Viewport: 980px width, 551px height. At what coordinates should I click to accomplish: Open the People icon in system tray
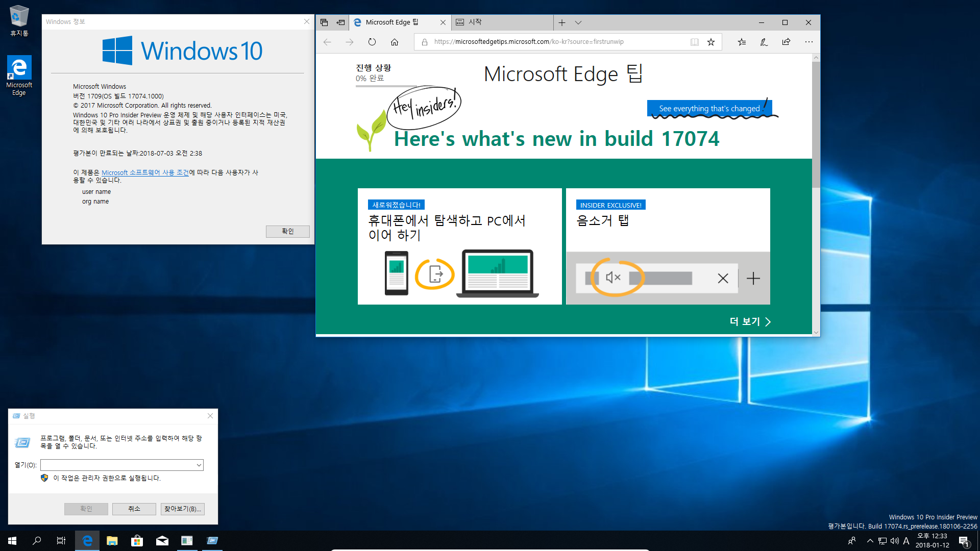click(x=851, y=541)
